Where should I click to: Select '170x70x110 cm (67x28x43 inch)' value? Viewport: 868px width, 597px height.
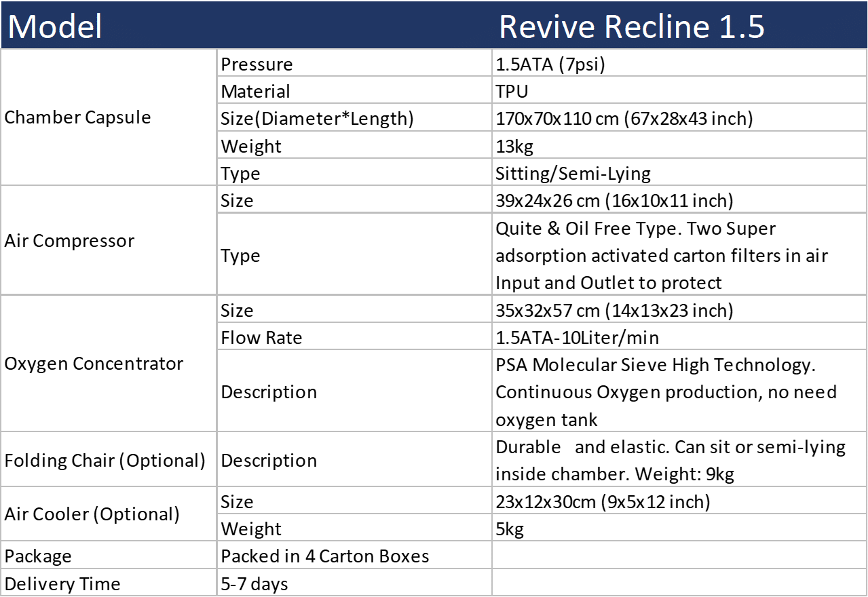point(624,119)
